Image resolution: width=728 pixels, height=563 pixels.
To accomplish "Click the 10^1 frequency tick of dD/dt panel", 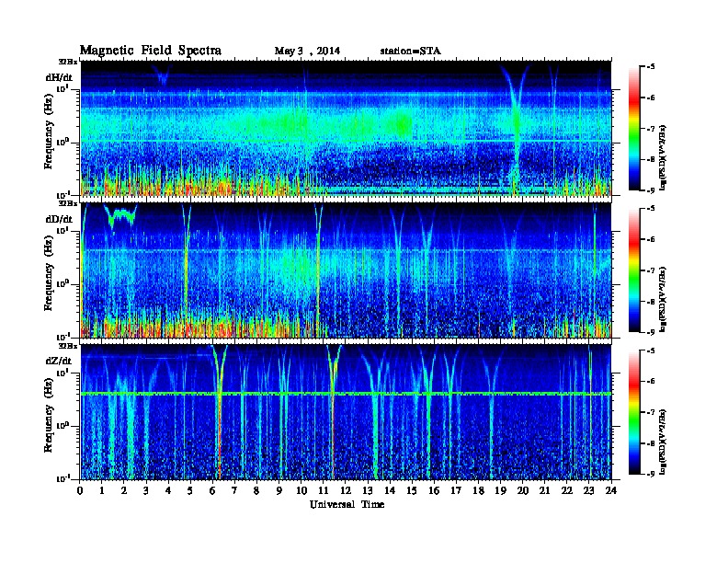I will tap(63, 230).
